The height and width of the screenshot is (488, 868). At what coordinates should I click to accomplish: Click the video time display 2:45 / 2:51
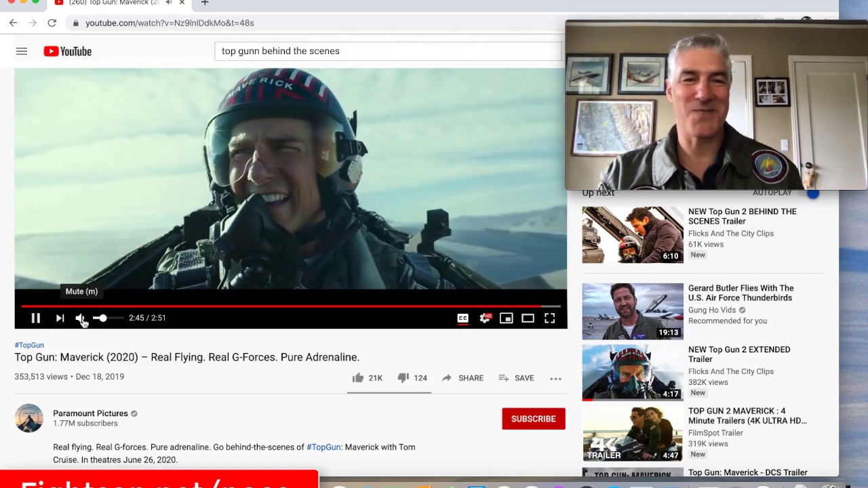pos(147,318)
